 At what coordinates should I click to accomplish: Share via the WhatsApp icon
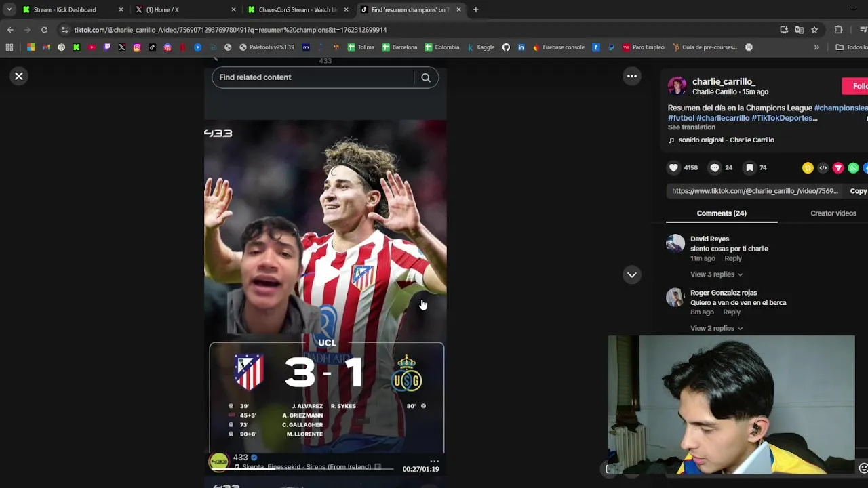(853, 168)
